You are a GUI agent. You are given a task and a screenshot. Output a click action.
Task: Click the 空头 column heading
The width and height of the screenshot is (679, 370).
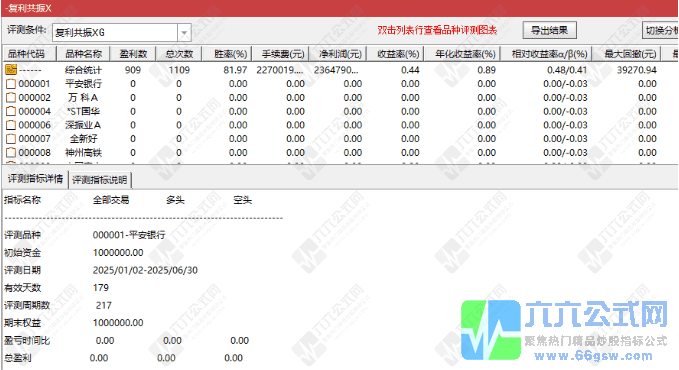pos(242,200)
